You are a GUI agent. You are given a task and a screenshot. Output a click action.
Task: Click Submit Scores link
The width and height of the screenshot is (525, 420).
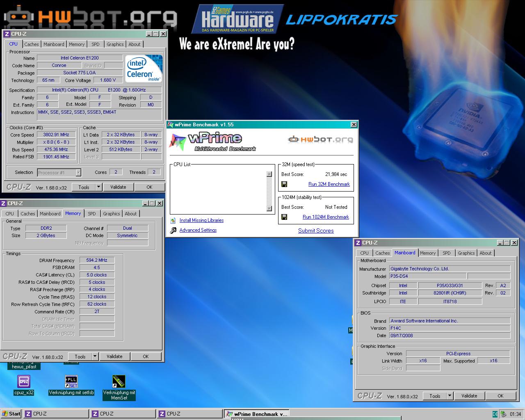coord(316,231)
